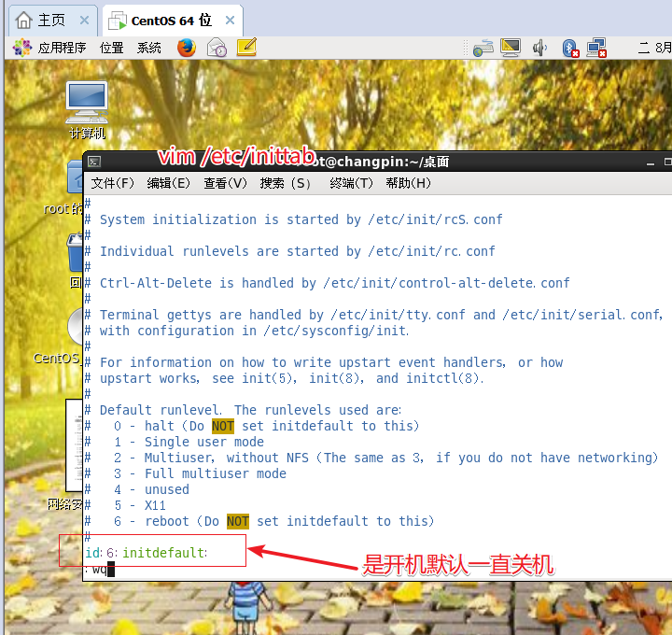
Task: Open terminal 搜索(S) menu
Action: tap(286, 184)
